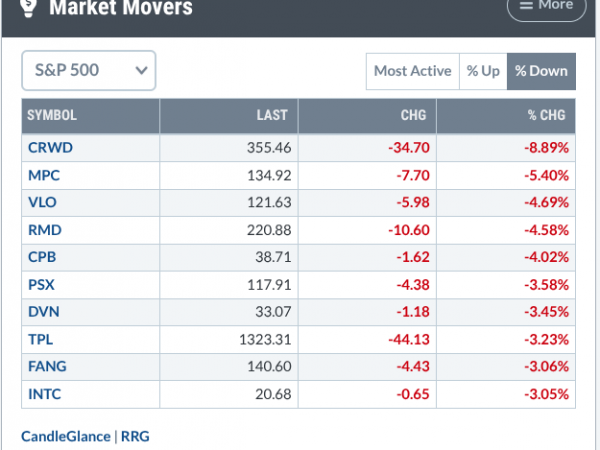Viewport: 600px width, 450px height.
Task: Open the More menu button
Action: (x=546, y=8)
